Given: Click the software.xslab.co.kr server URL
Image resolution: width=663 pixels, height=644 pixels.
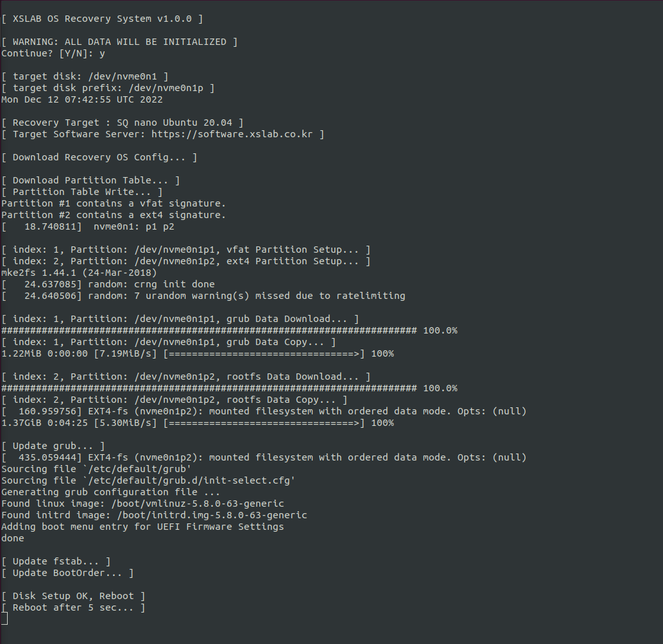Looking at the screenshot, I should pos(232,134).
